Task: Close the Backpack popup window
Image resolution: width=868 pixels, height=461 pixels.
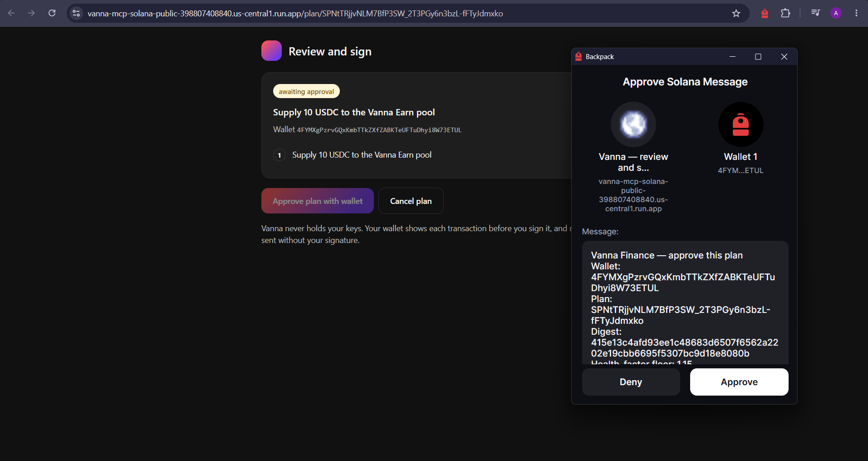Action: click(x=784, y=57)
